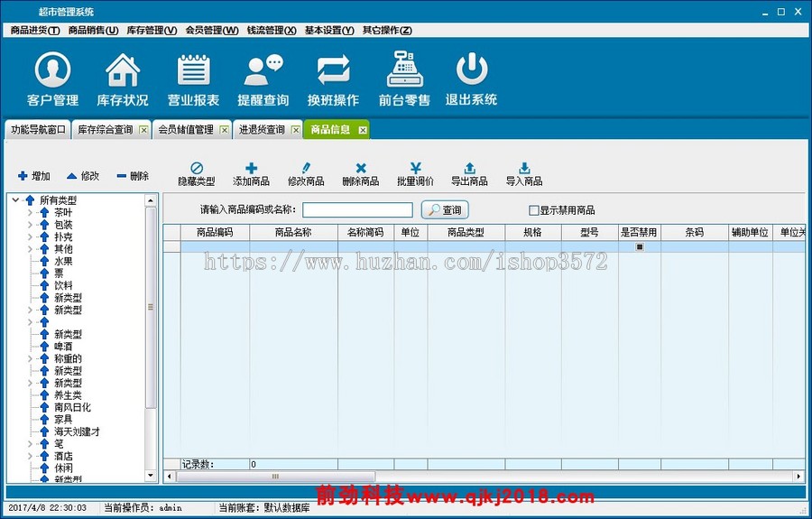Select the 南风日化 category in tree
812x519 pixels.
coord(72,407)
